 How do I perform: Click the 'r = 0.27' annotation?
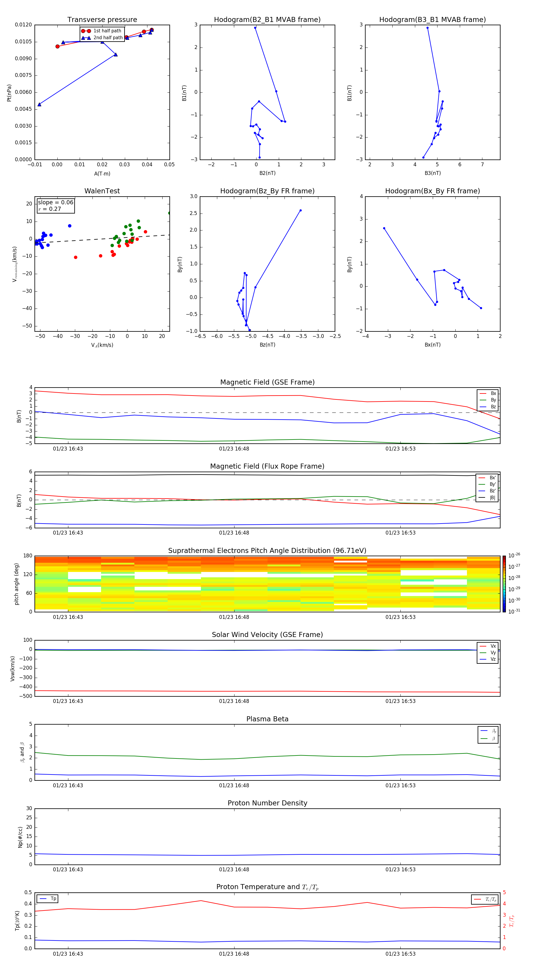point(50,209)
